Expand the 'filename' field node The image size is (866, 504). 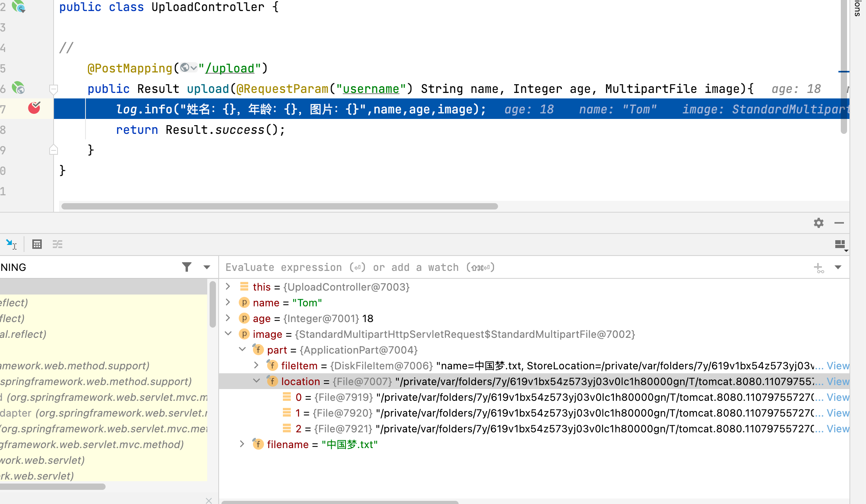242,444
